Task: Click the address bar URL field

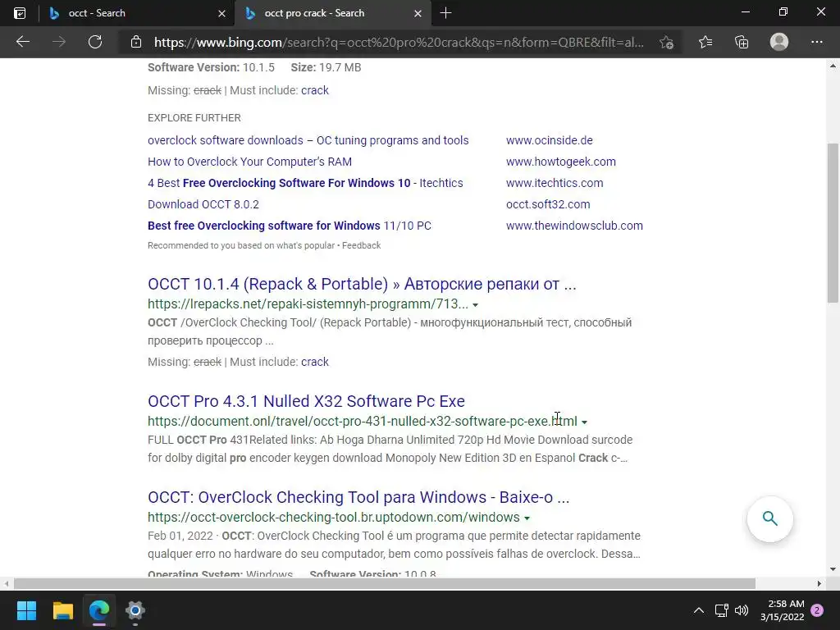Action: (x=399, y=42)
